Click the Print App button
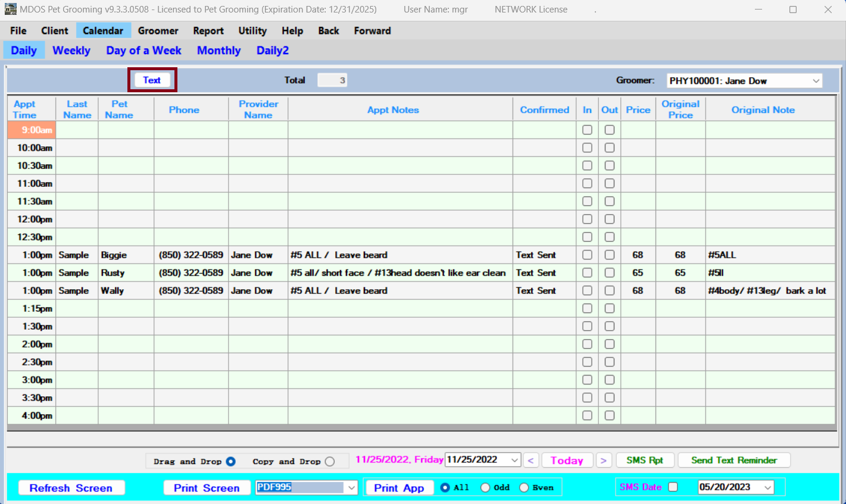Image resolution: width=846 pixels, height=504 pixels. [399, 487]
